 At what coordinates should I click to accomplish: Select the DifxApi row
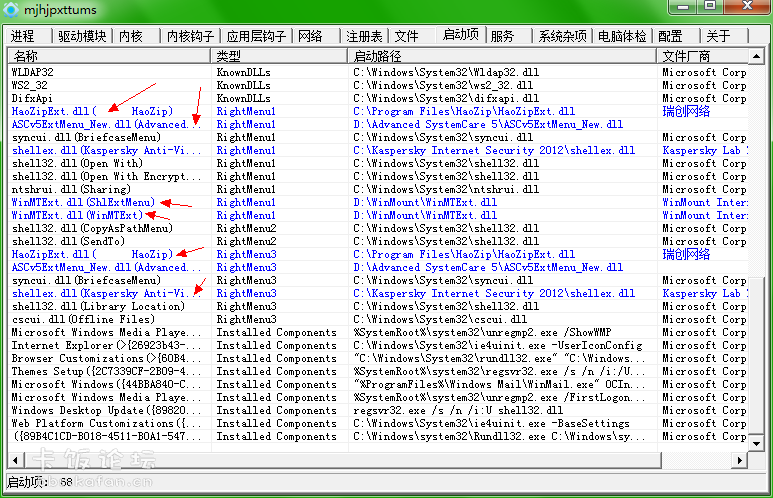pos(378,99)
